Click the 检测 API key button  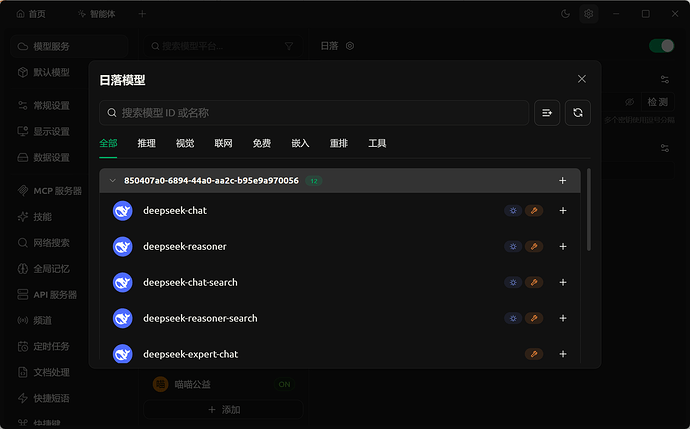click(x=658, y=102)
